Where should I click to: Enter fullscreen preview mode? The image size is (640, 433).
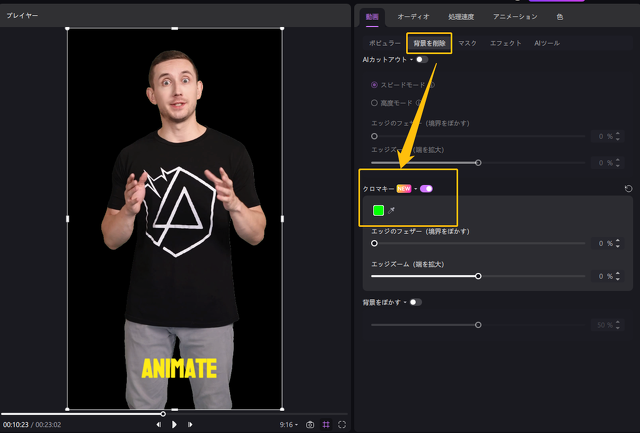342,424
